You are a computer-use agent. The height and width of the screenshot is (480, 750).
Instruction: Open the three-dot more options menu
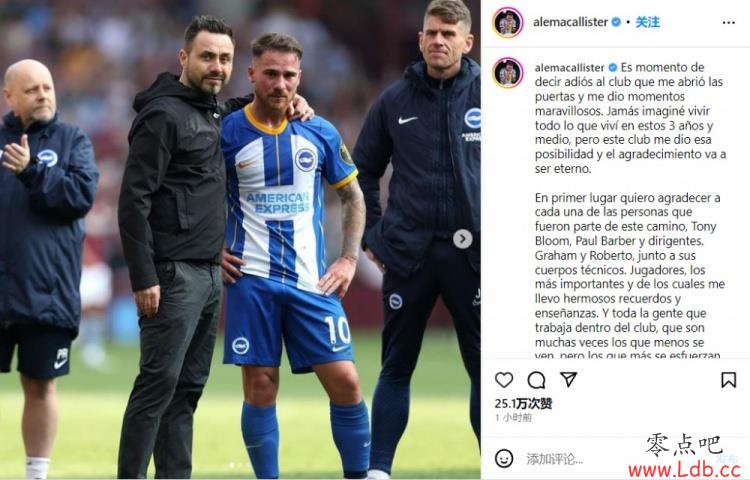tap(728, 22)
